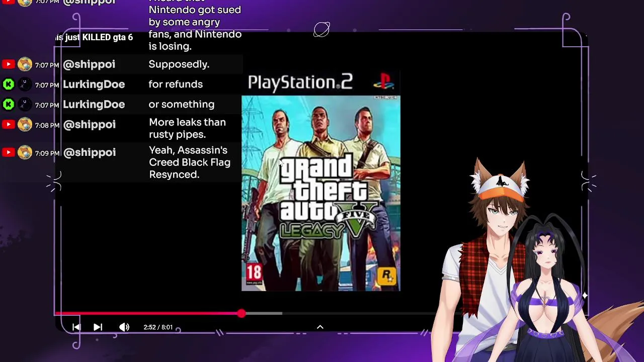Click shippoi avatar on the 'Supposedly.' row

click(x=25, y=64)
